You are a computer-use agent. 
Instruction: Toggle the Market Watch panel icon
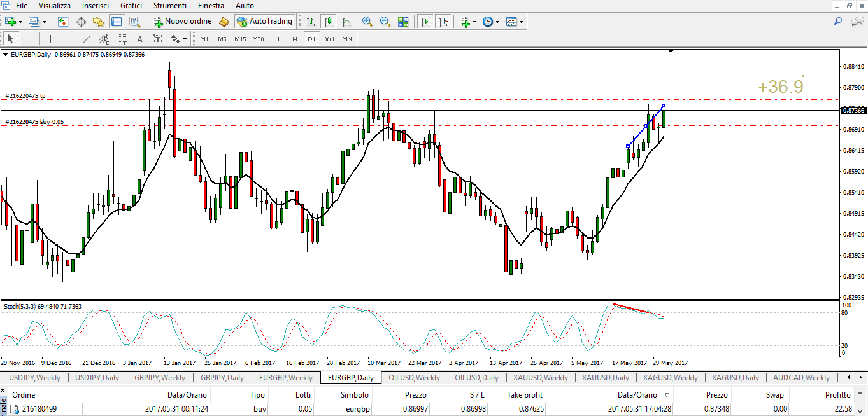[x=63, y=22]
